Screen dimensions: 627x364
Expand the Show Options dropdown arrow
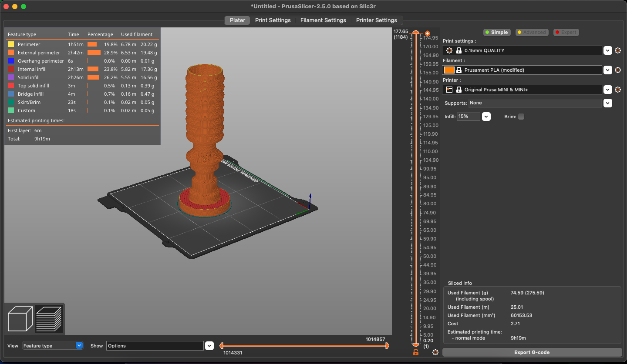click(x=209, y=346)
